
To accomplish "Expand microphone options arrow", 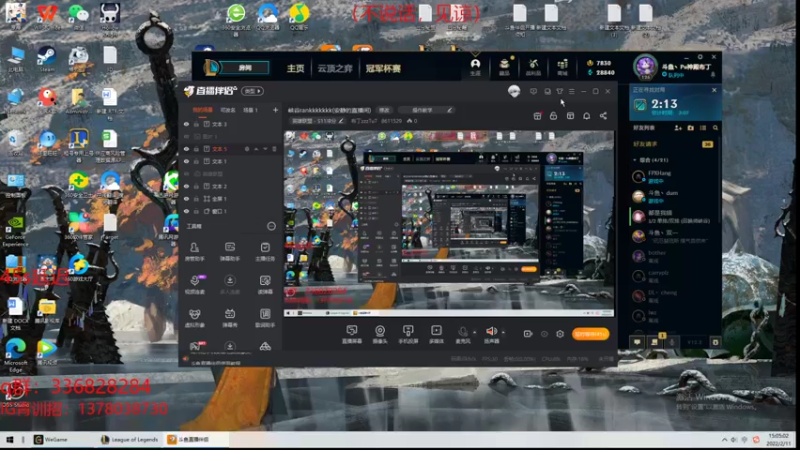I will click(x=475, y=333).
